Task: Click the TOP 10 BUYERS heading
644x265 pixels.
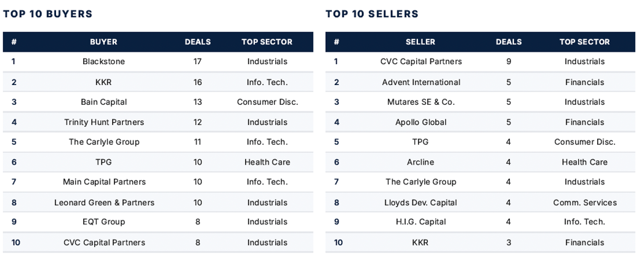Action: click(48, 14)
